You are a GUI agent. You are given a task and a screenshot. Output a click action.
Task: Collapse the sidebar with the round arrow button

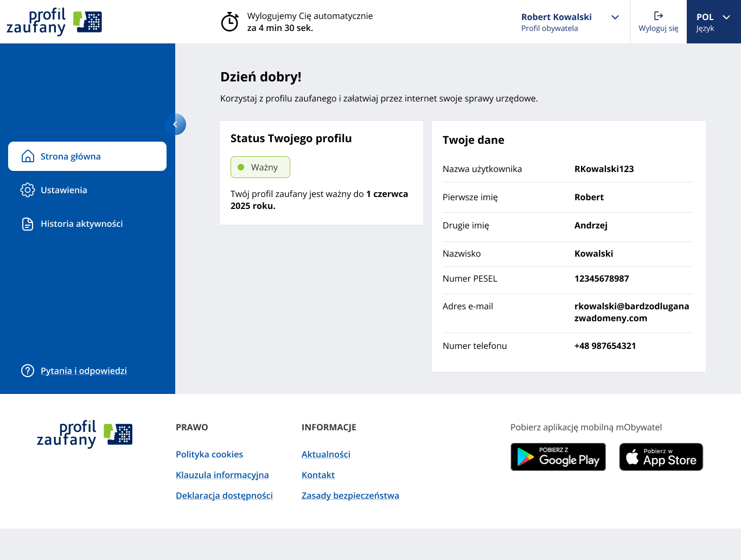click(175, 124)
